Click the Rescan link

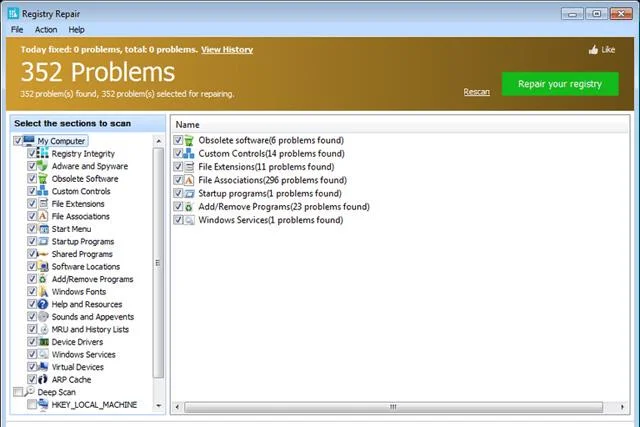[x=476, y=92]
